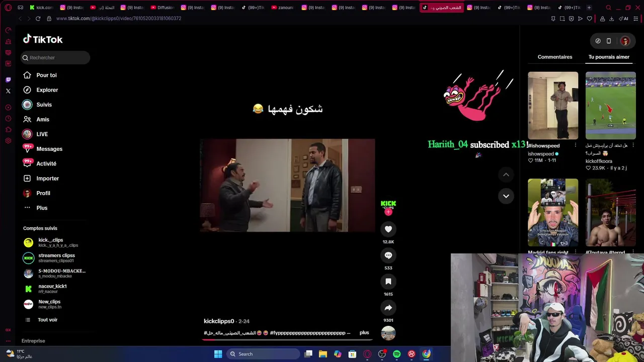Open ishowspeed channel name link

(x=540, y=154)
